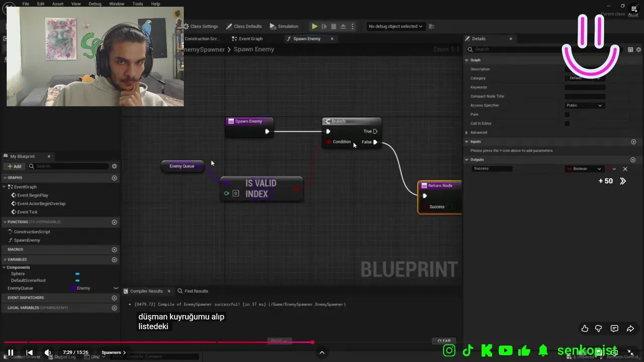Add a new input parameter with plus icon

coord(633,142)
